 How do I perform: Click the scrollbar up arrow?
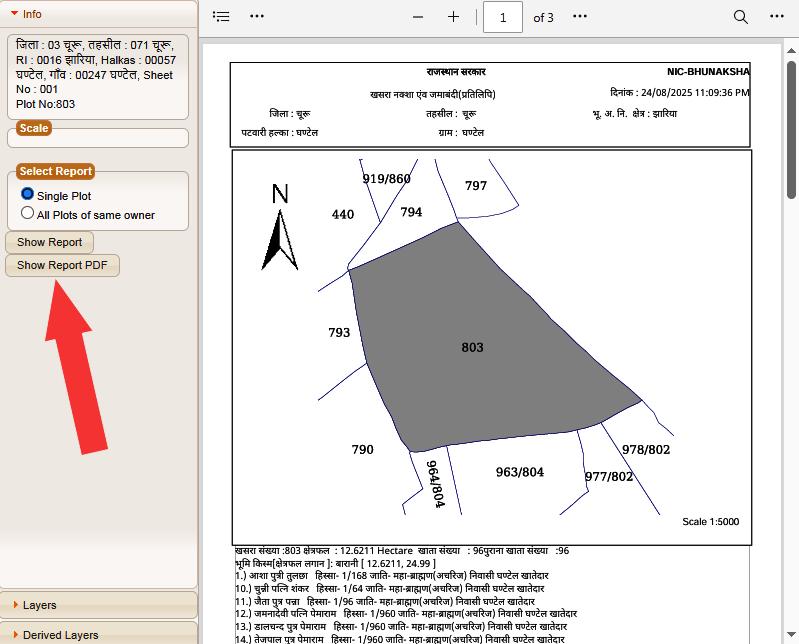(x=791, y=50)
